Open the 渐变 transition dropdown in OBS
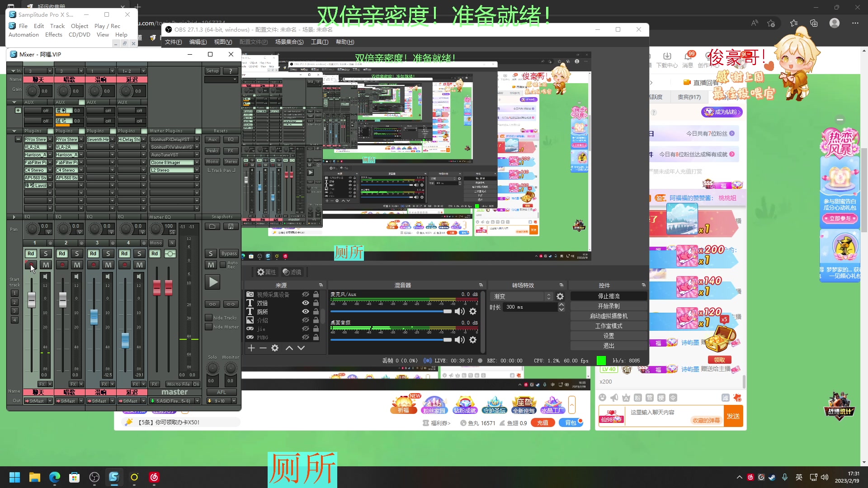This screenshot has width=868, height=488. click(x=522, y=296)
